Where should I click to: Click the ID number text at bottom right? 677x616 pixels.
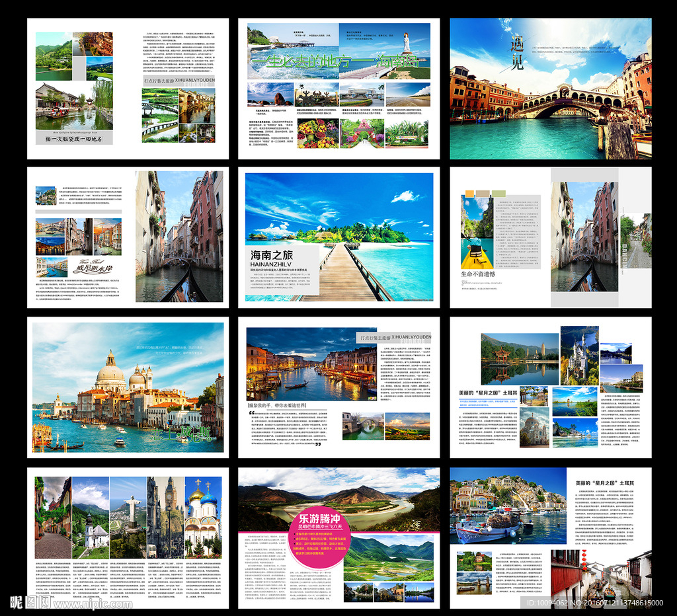click(x=594, y=603)
